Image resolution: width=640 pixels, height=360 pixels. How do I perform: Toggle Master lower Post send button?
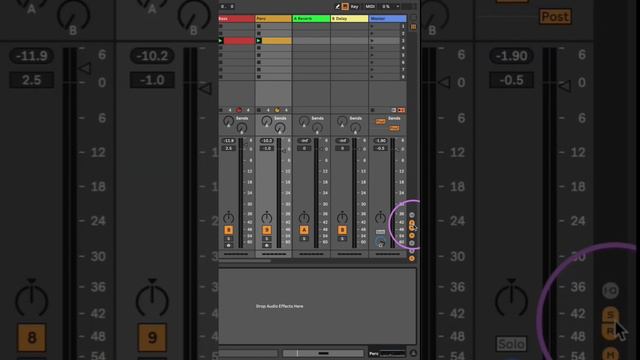(x=394, y=128)
